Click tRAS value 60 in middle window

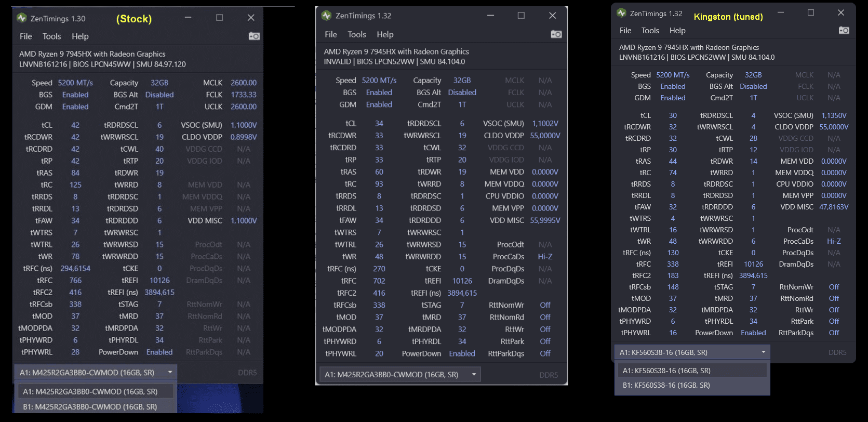click(379, 172)
